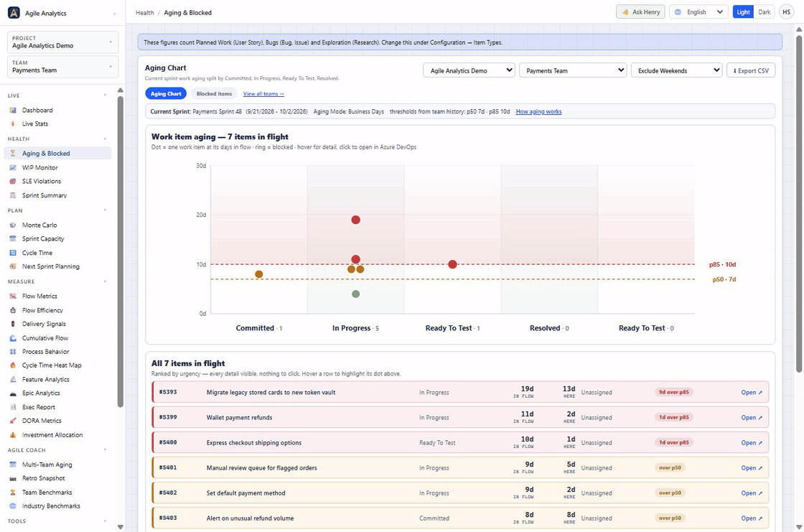Open the Payments Team chart dropdown
Screen dimensions: 804x532
click(x=573, y=71)
